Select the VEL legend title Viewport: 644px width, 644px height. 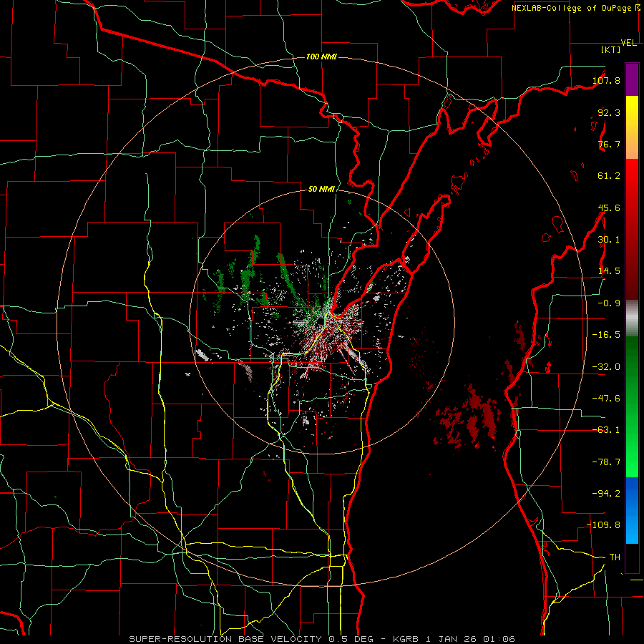628,43
